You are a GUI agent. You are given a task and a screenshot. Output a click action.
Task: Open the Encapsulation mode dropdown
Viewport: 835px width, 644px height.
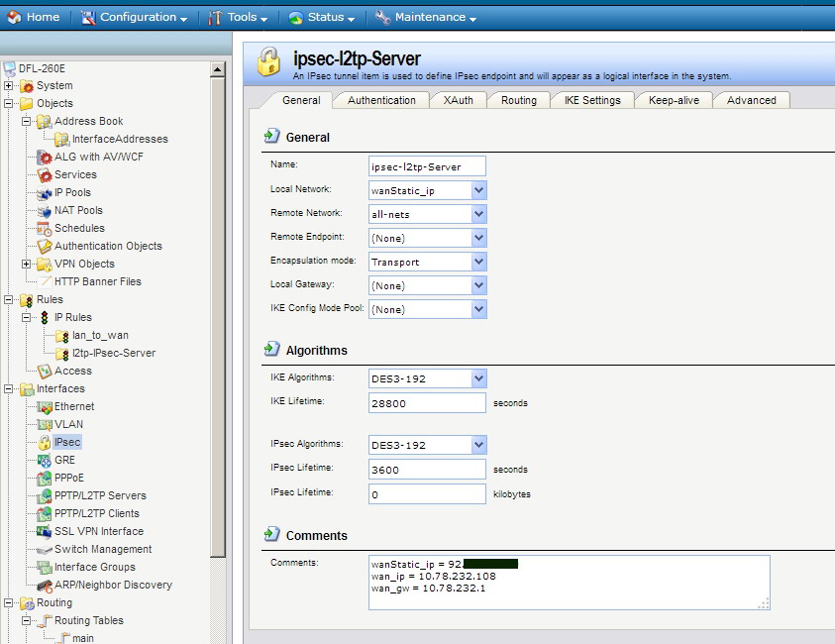[x=478, y=262]
